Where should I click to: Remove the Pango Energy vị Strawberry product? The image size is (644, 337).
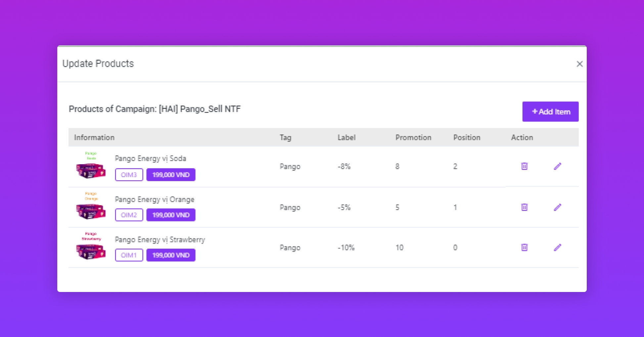point(524,247)
